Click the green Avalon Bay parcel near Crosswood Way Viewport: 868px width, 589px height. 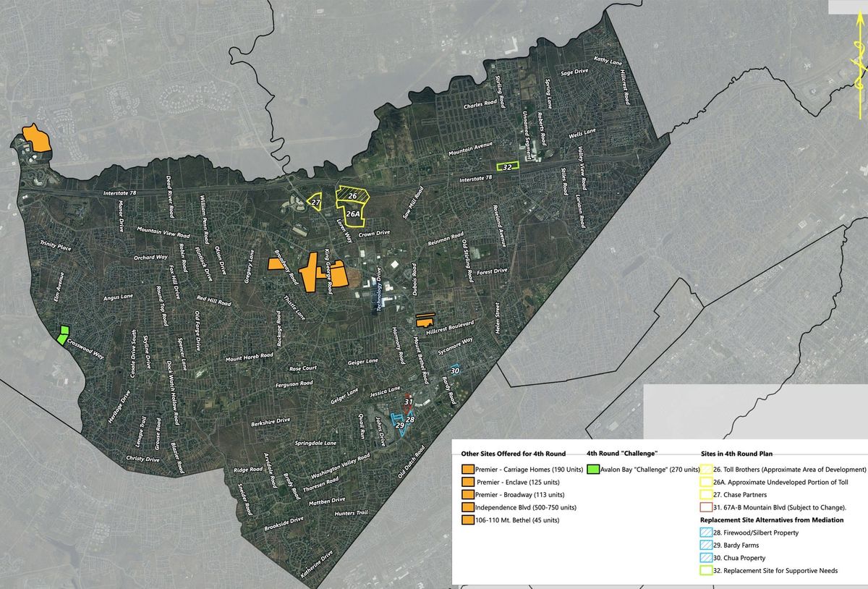(x=64, y=334)
